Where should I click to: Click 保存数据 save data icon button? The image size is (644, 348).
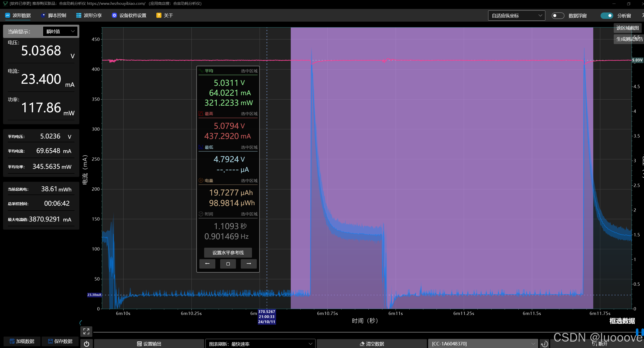pos(60,341)
